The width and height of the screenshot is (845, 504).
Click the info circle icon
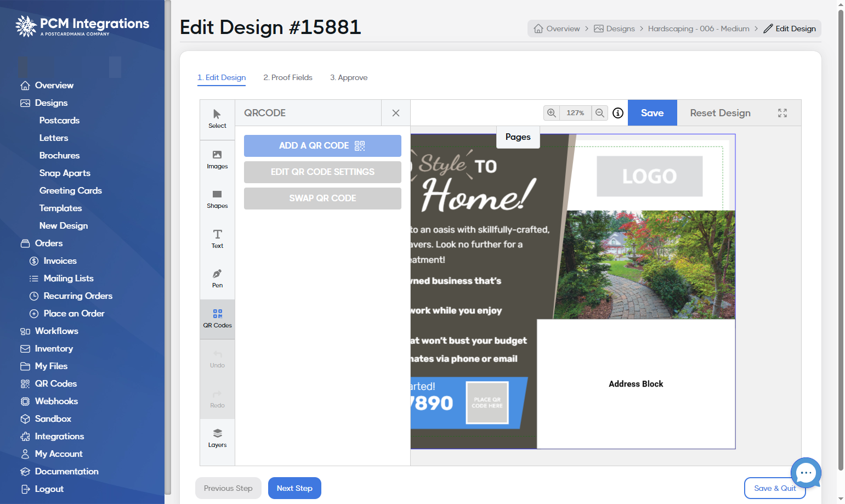pos(618,113)
